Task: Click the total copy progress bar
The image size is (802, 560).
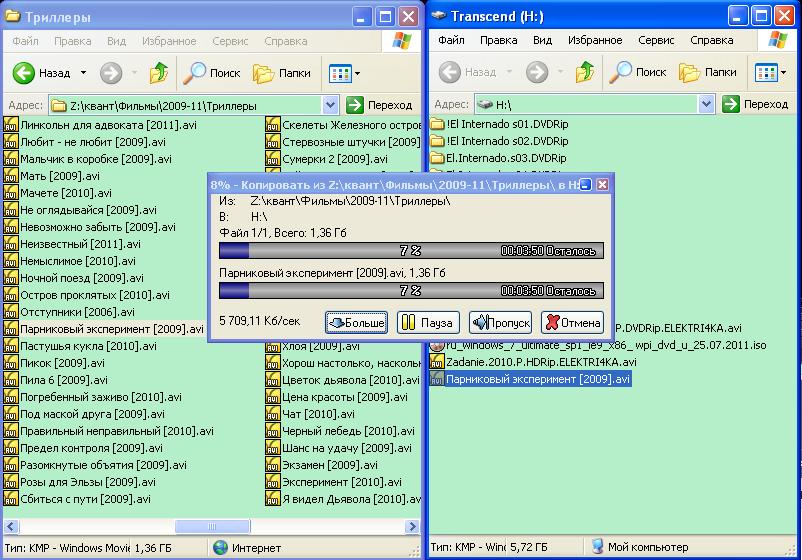Action: tap(410, 250)
